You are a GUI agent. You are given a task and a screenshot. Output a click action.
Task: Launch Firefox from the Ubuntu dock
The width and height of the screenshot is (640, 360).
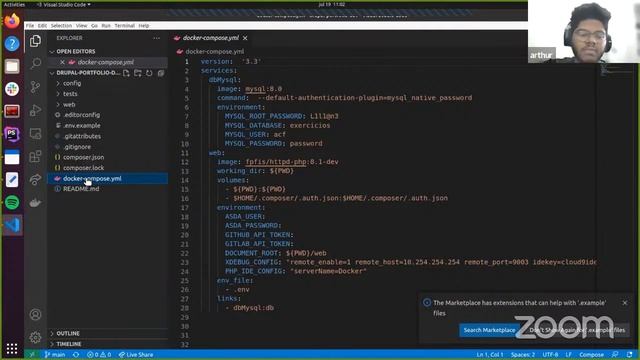[x=12, y=20]
